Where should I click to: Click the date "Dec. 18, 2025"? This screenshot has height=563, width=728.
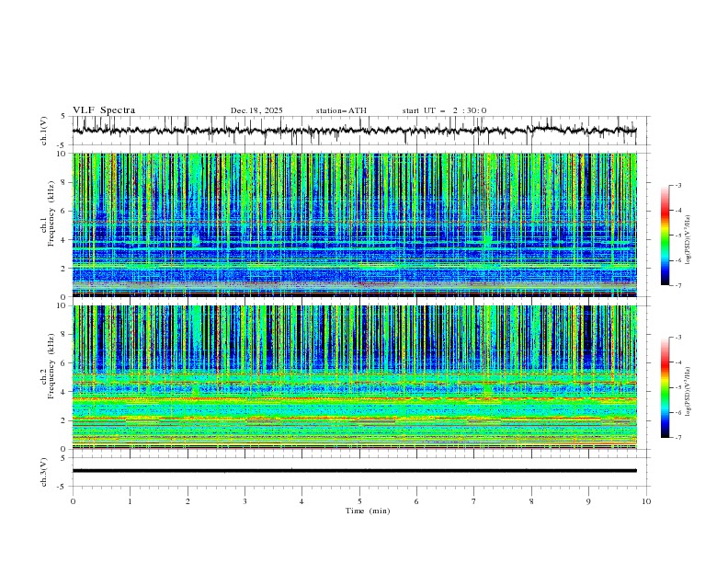point(256,110)
